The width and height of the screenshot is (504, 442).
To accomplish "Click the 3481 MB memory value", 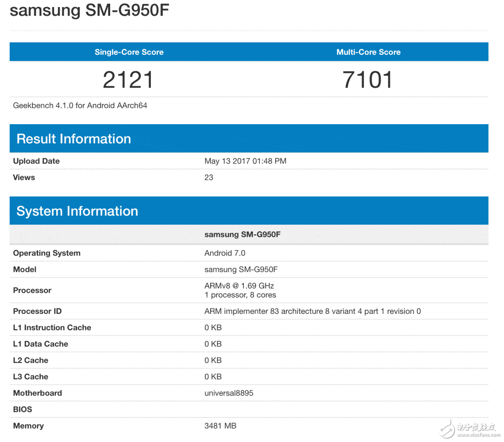I will pos(220,426).
